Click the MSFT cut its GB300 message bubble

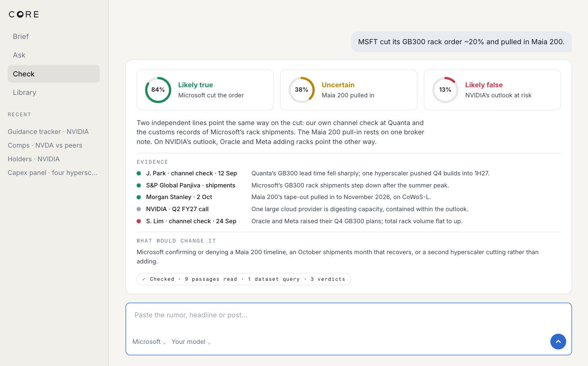461,42
